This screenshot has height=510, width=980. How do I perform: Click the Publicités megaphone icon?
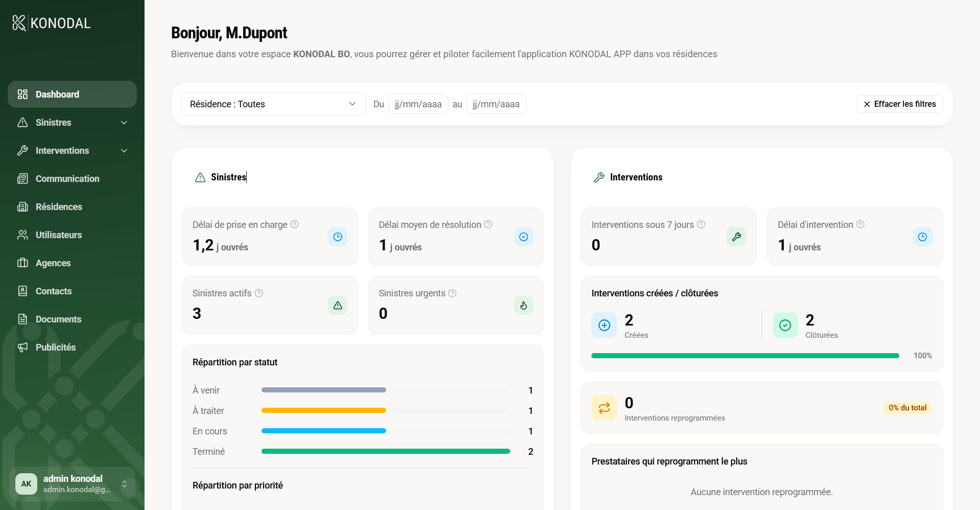click(22, 347)
